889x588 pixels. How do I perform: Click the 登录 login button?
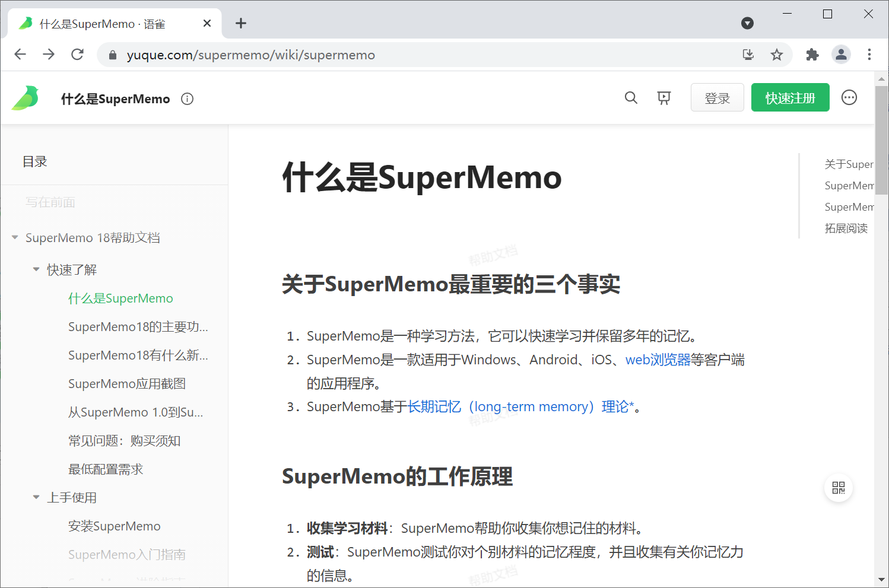[717, 98]
